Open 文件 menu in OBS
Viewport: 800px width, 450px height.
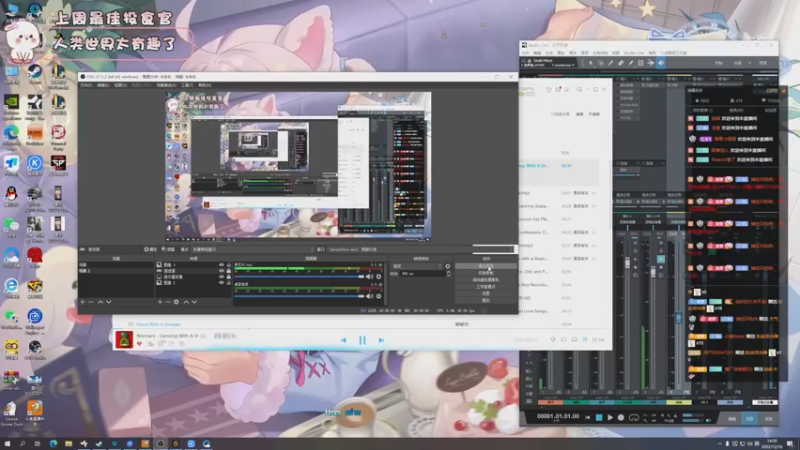point(86,85)
